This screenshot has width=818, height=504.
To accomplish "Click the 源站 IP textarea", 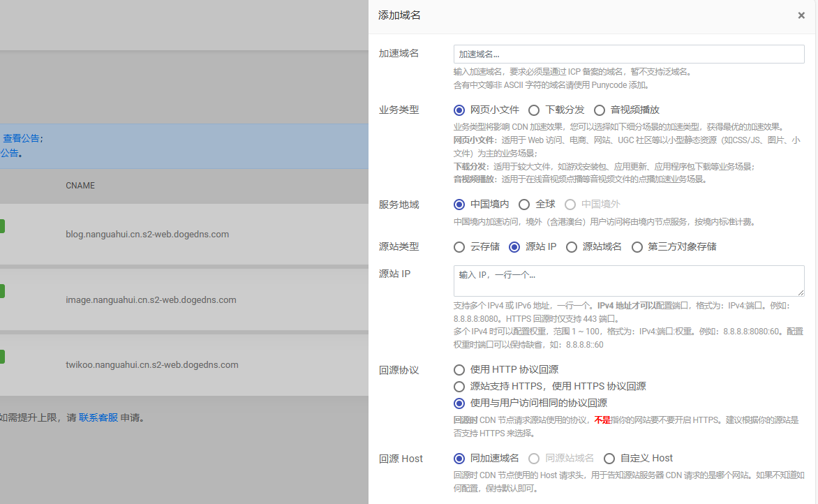I will 628,281.
